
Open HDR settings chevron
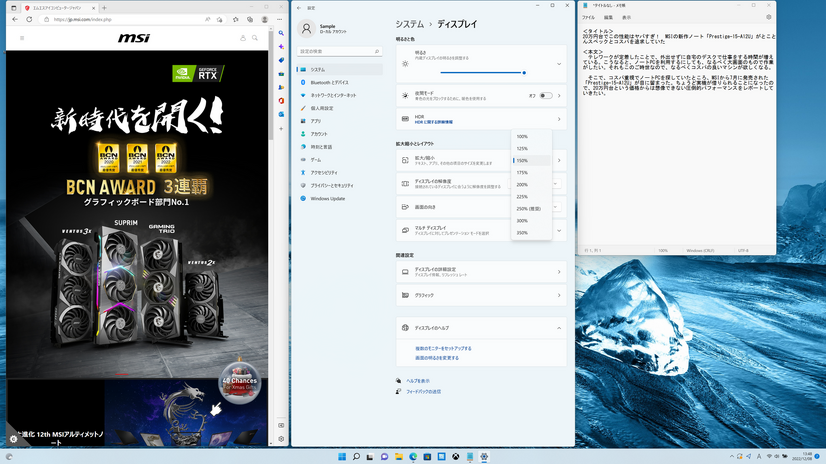coord(559,119)
